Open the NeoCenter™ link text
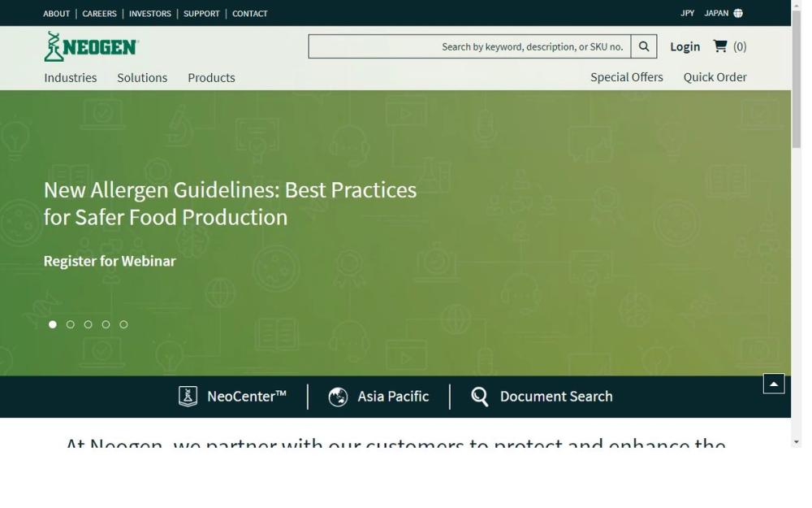Screen dimensions: 812x508 click(x=247, y=397)
